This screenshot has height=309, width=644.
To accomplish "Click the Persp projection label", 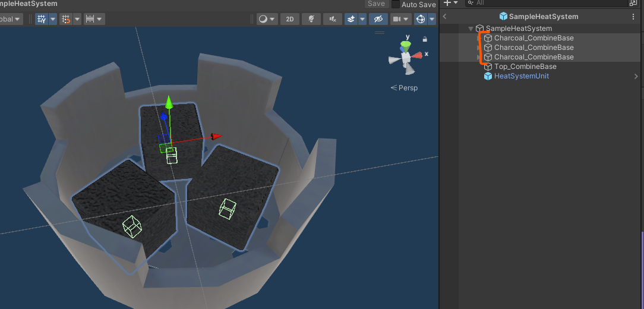I will 408,88.
